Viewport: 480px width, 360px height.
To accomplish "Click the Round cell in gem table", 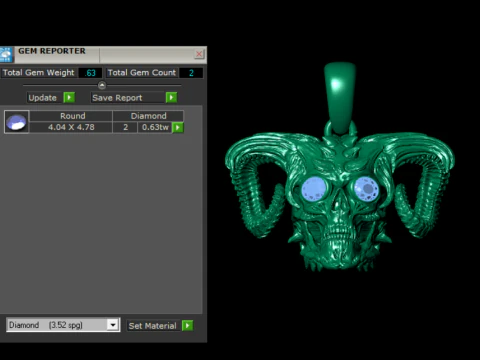I will click(71, 116).
